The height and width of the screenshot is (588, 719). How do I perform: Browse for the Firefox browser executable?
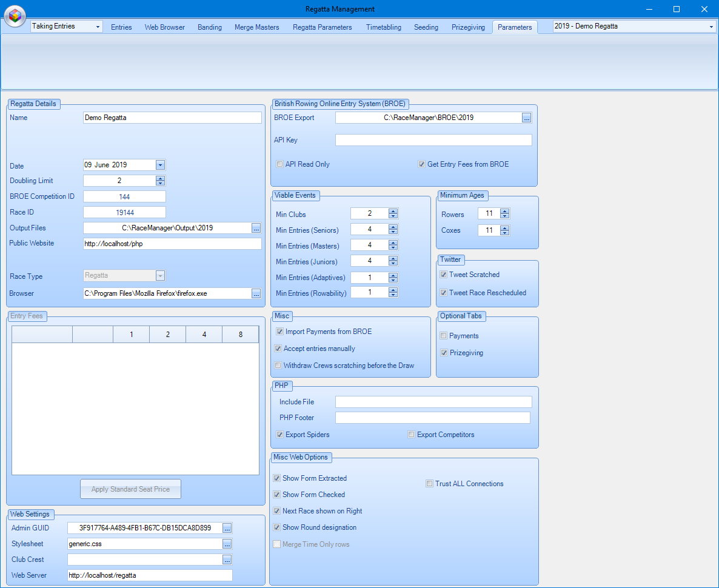coord(256,293)
